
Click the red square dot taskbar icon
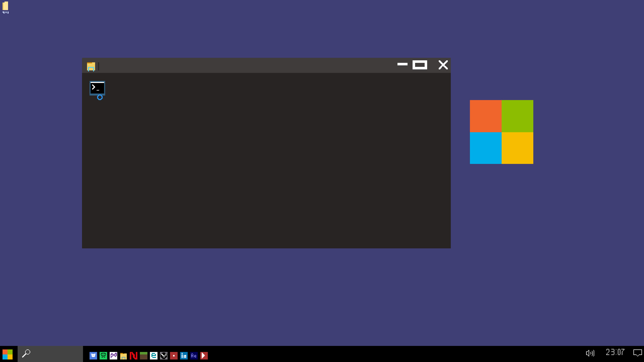(174, 355)
